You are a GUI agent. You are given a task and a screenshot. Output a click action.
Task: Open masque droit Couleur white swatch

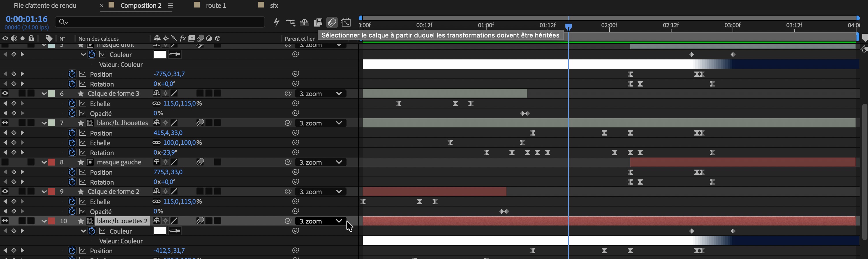160,55
